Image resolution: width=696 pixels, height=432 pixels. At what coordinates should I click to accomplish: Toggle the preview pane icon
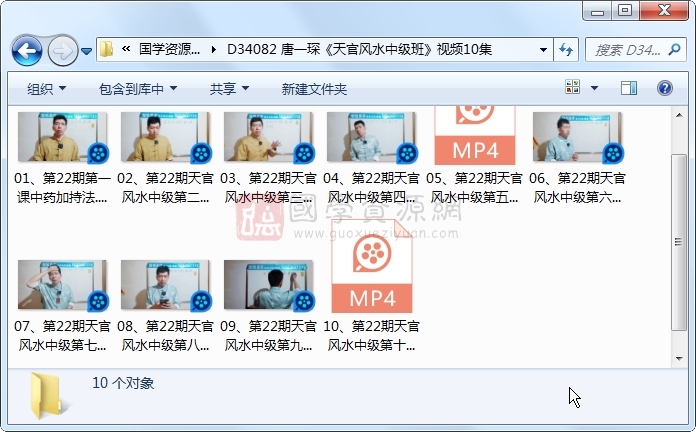(629, 88)
